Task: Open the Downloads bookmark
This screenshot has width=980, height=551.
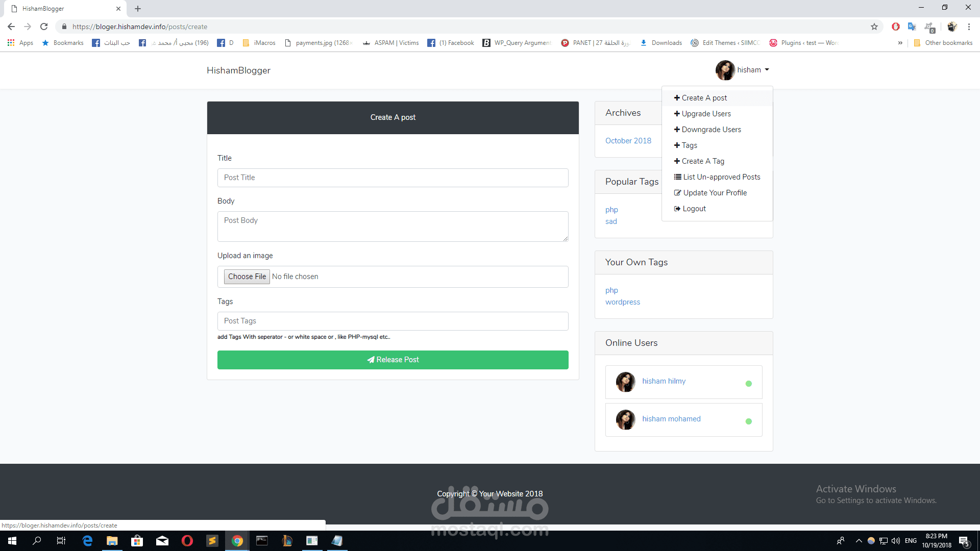Action: pyautogui.click(x=661, y=43)
